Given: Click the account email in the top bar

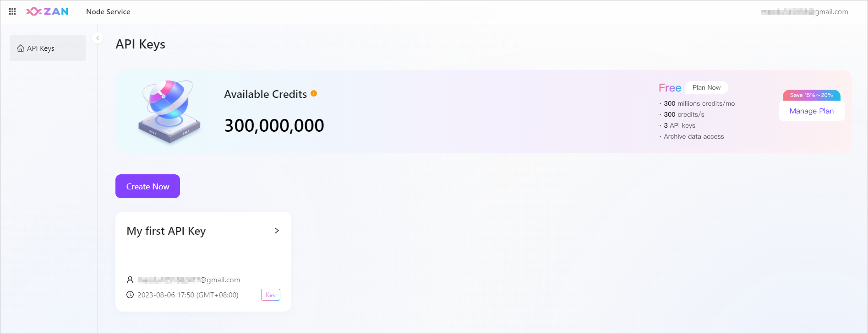Looking at the screenshot, I should (806, 11).
